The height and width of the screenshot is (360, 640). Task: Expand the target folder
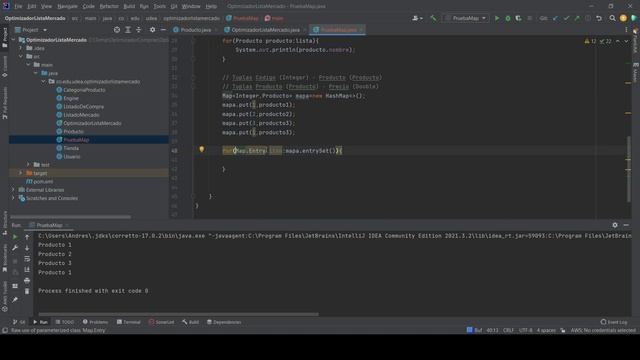[x=21, y=173]
